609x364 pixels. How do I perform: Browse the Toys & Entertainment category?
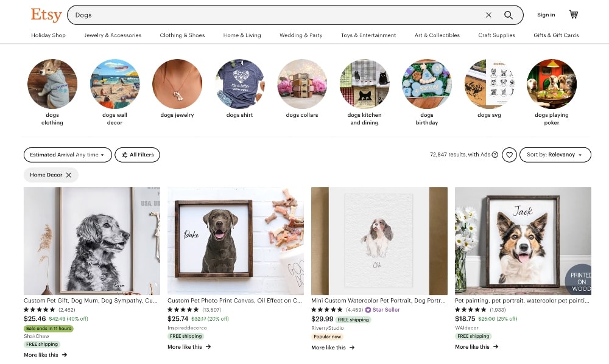(x=368, y=35)
